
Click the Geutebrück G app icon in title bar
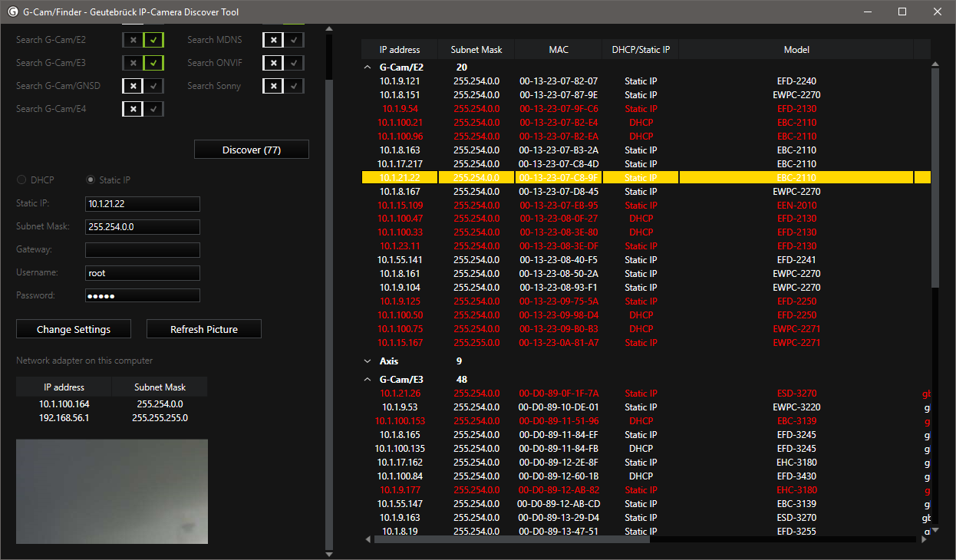coord(12,12)
